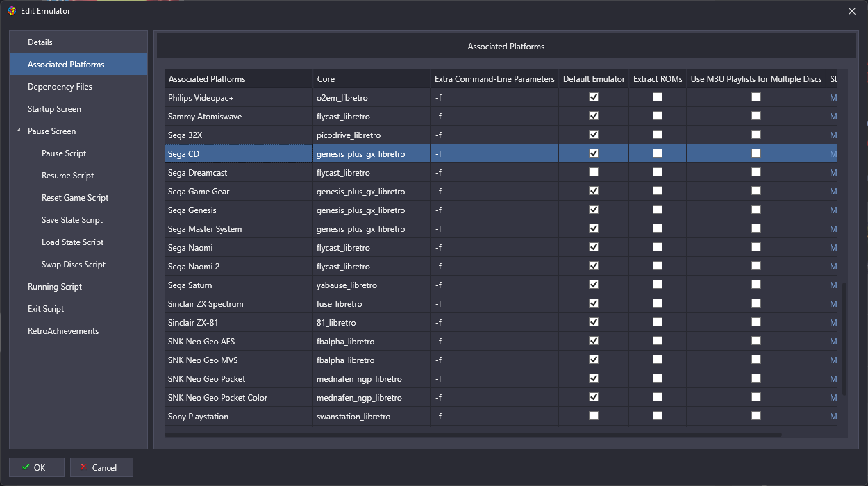Check Extract ROMs for Sega 32X
This screenshot has width=868, height=486.
click(658, 135)
